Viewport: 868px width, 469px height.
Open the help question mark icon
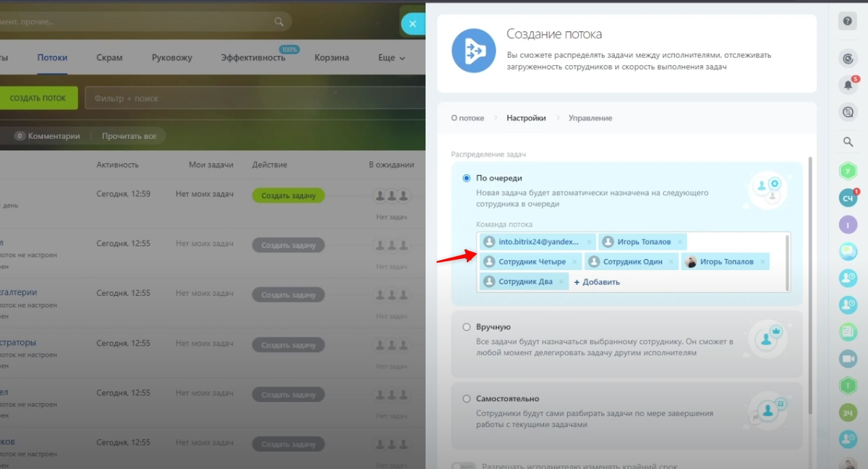(848, 21)
